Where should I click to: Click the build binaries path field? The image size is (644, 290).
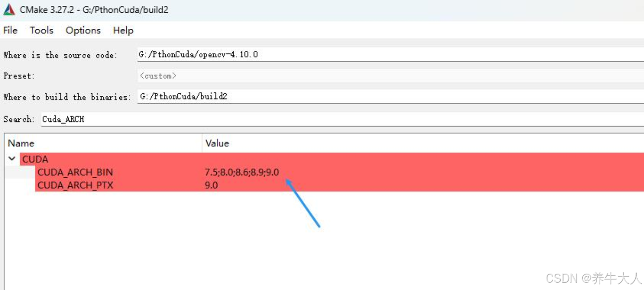click(x=390, y=96)
